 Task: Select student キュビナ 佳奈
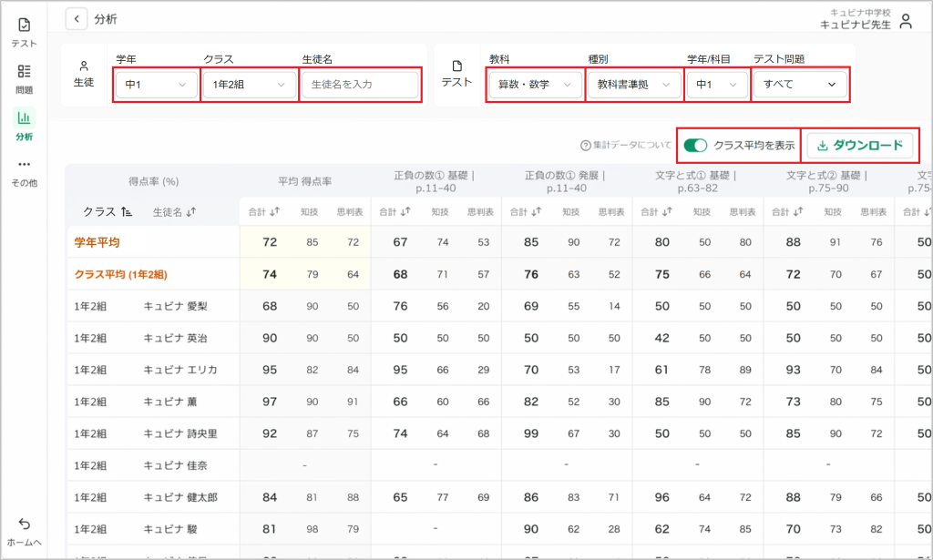point(176,465)
